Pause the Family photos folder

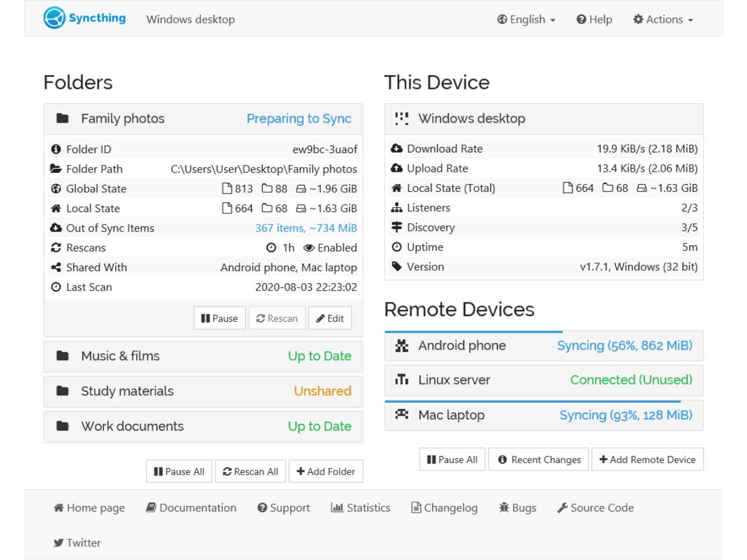click(220, 318)
